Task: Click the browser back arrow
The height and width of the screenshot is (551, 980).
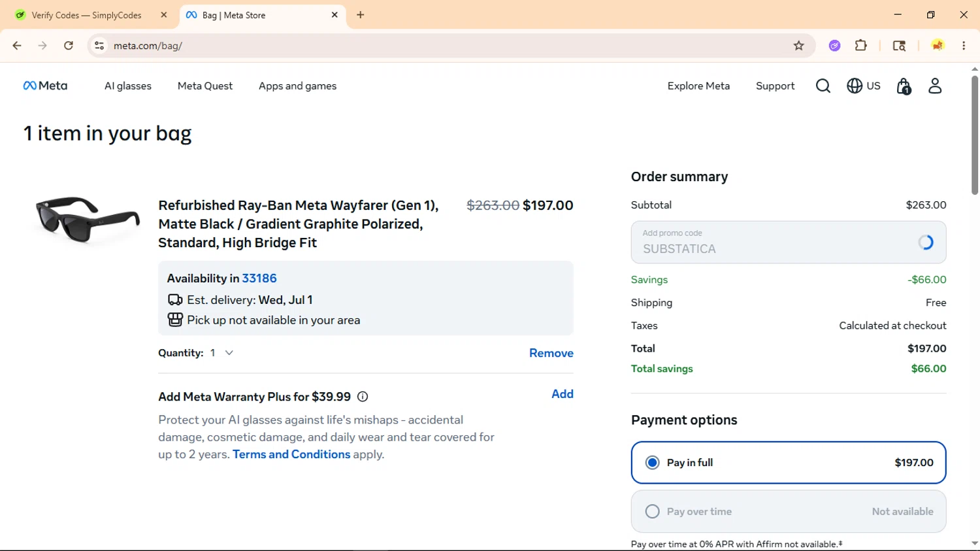Action: tap(17, 45)
